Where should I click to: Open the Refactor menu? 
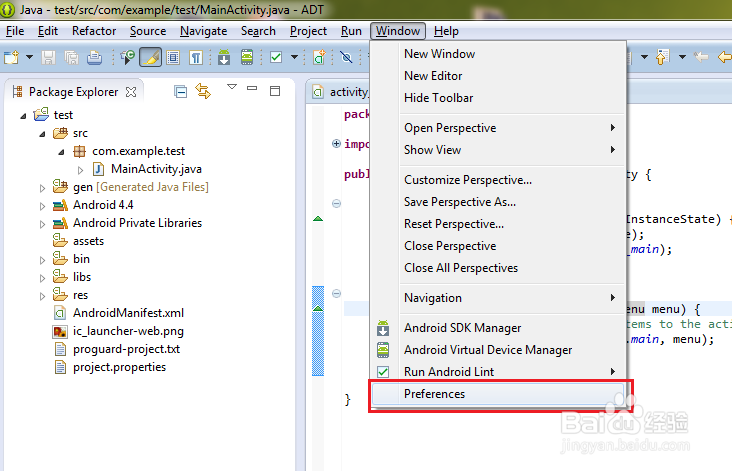[x=94, y=31]
